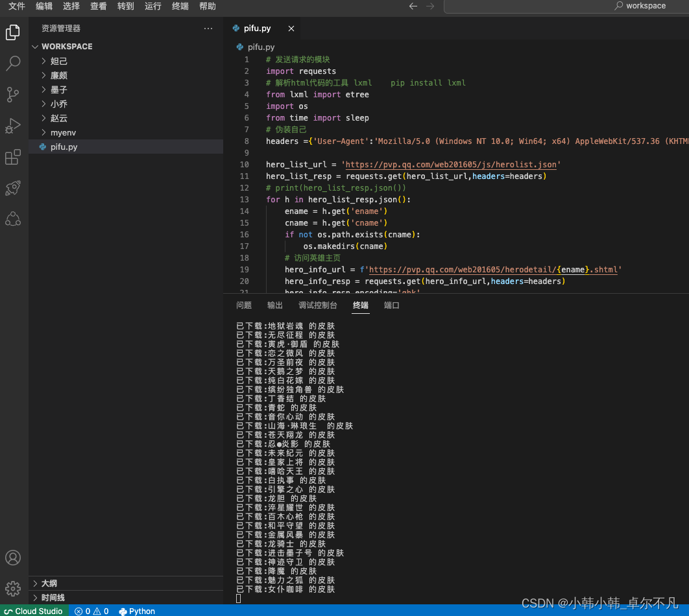Collapse the WORKSPACE folder section
Viewport: 689px width, 616px height.
pyautogui.click(x=126, y=47)
